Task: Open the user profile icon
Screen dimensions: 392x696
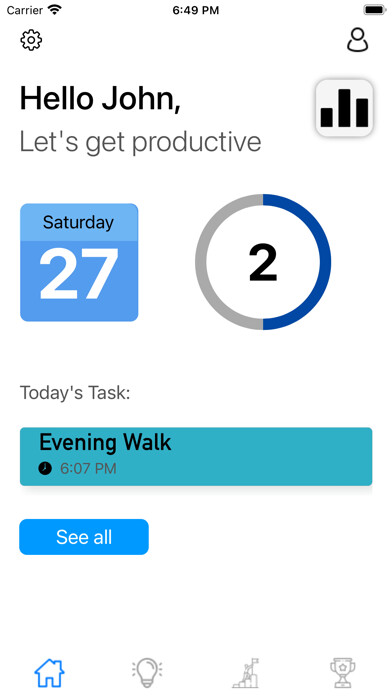Action: pos(357,40)
